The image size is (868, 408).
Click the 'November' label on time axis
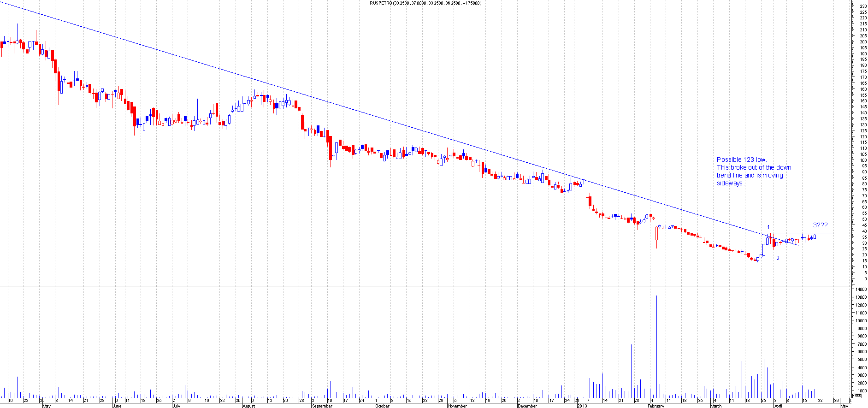point(457,406)
